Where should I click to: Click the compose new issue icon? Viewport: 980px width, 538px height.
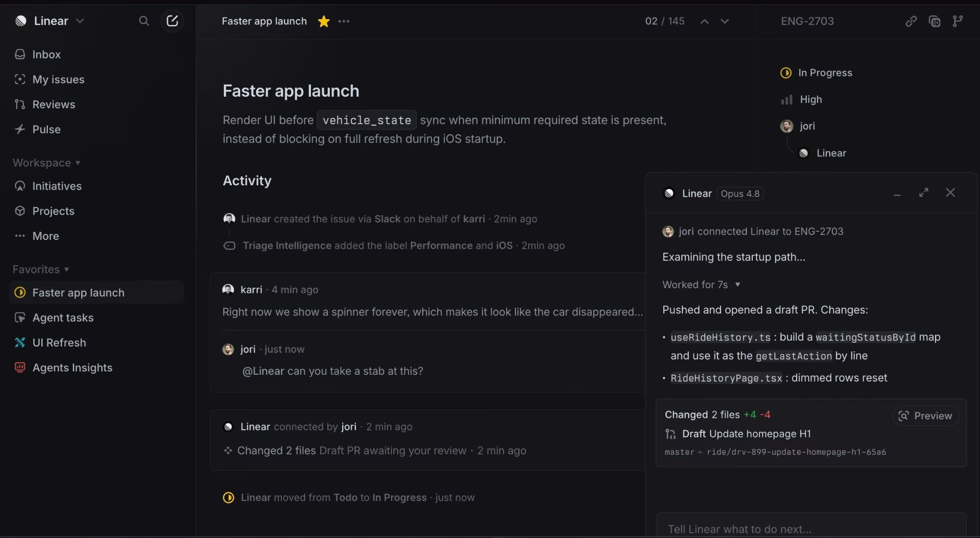(x=172, y=21)
